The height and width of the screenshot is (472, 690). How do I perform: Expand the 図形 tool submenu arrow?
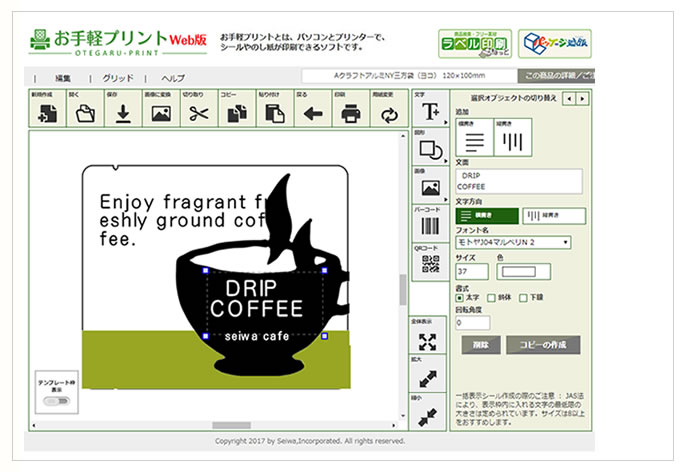(x=446, y=161)
